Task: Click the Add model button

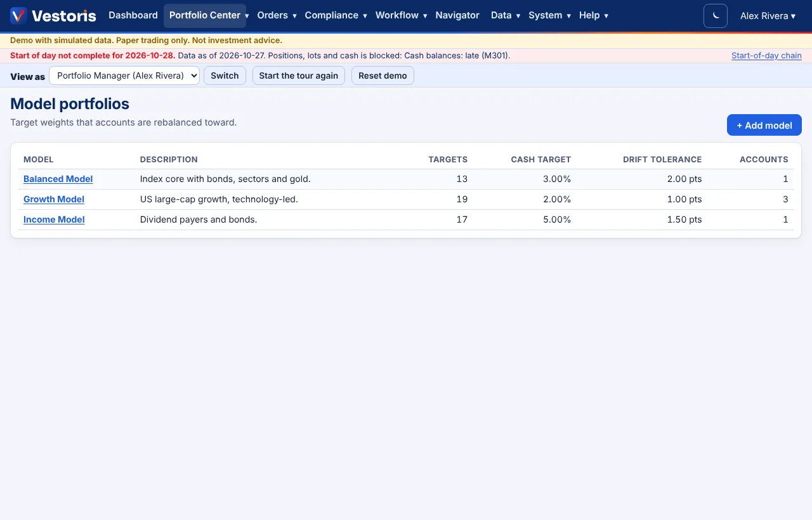Action: coord(764,125)
